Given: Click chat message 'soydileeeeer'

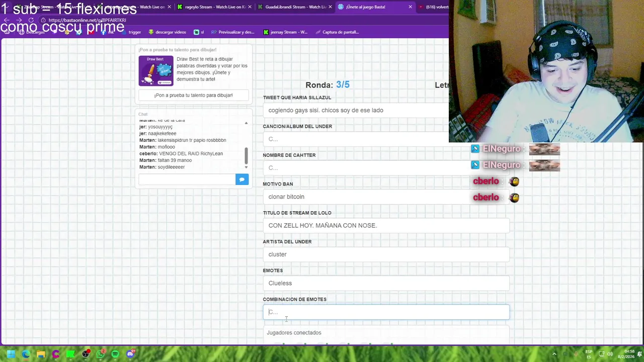Looking at the screenshot, I should [171, 167].
